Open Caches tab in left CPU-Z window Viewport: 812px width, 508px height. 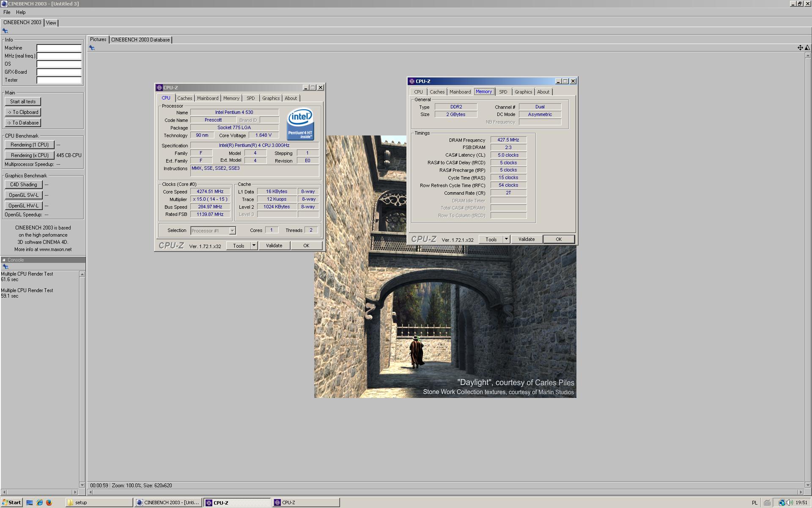(184, 98)
